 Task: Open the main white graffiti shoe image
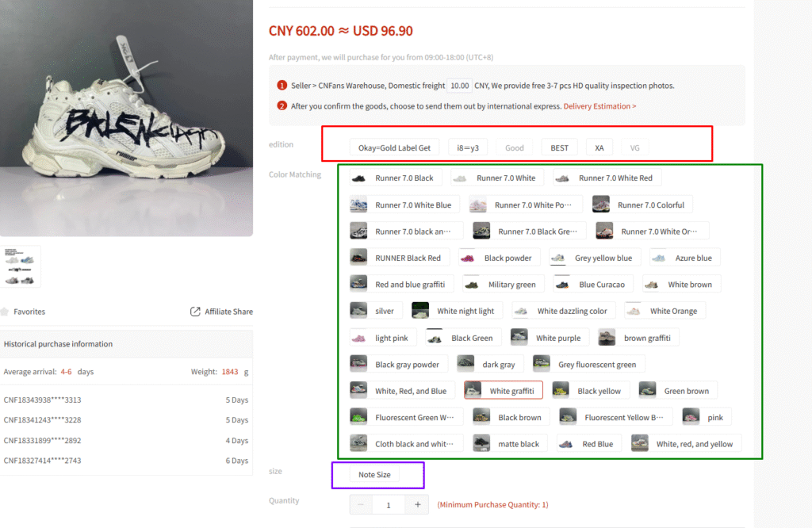click(x=126, y=118)
